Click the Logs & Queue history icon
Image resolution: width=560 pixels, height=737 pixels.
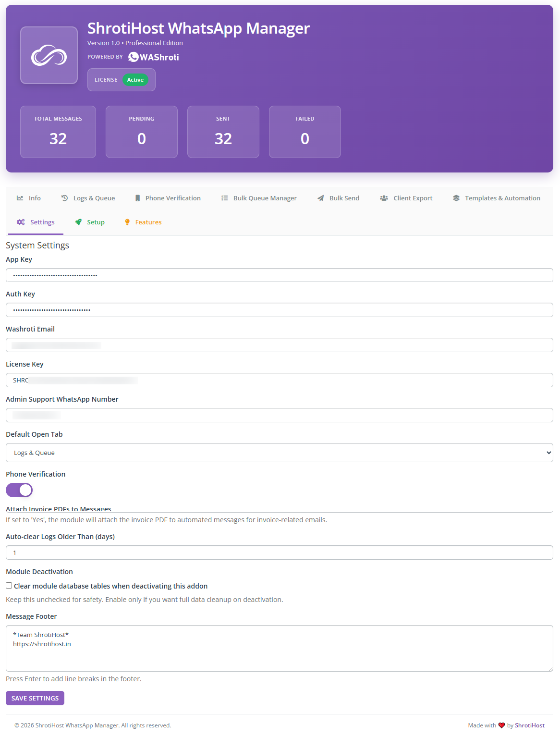(64, 197)
